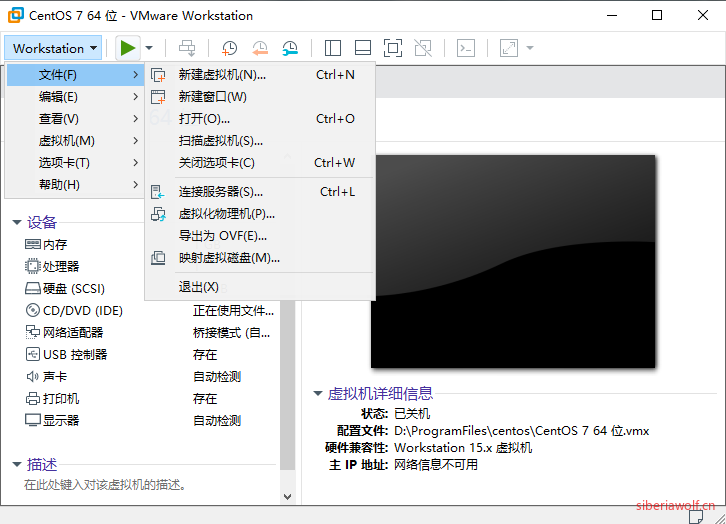726x524 pixels.
Task: Open the Workstation main menu button
Action: point(54,48)
